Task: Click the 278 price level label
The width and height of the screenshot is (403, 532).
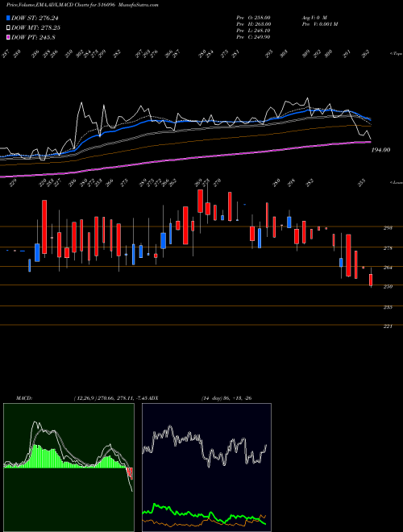Action: [x=388, y=248]
